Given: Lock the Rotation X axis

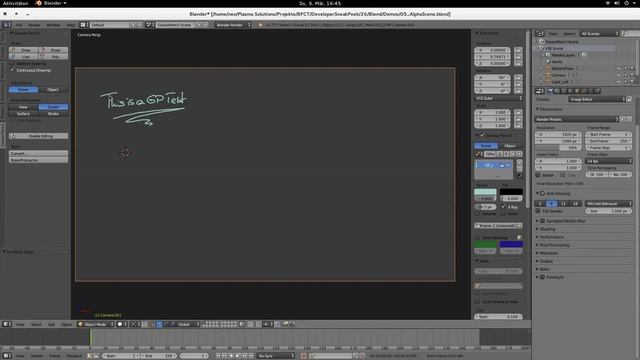Looking at the screenshot, I should point(518,78).
